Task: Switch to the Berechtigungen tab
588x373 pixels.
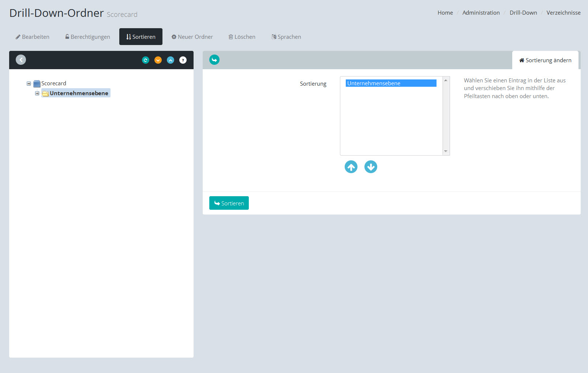Action: point(87,37)
